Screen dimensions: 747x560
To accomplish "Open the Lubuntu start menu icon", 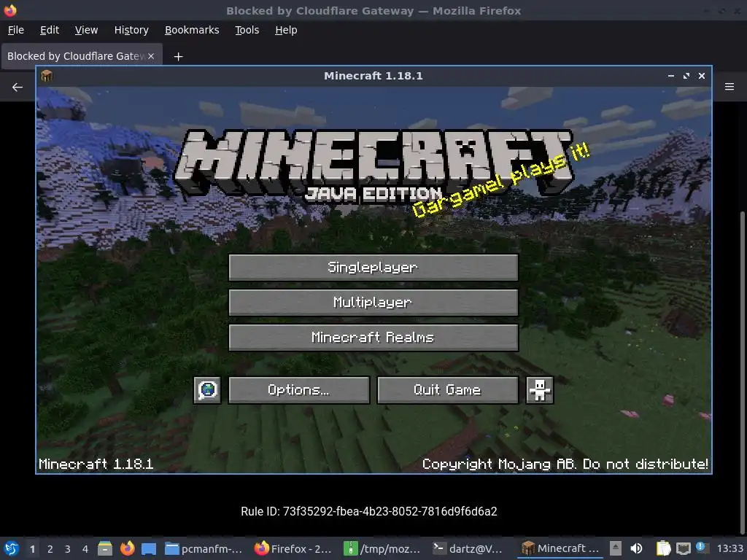I will tap(12, 548).
